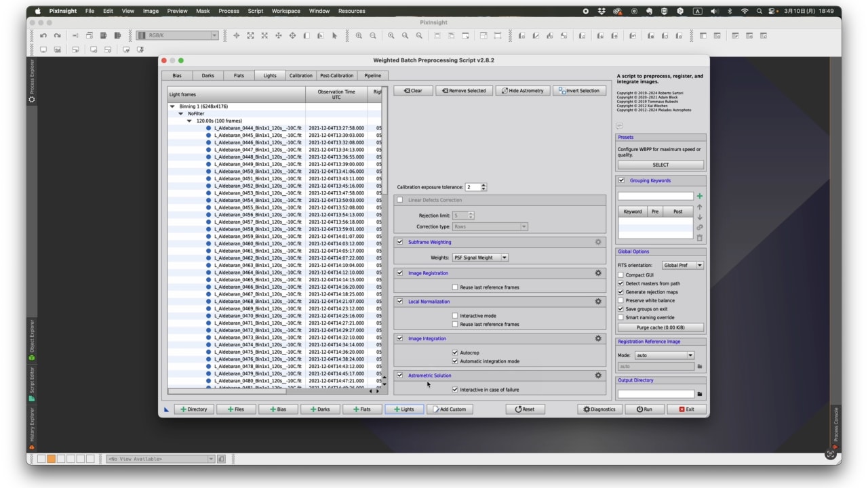Uncheck the Autocrop option
The width and height of the screenshot is (868, 488).
pos(455,353)
